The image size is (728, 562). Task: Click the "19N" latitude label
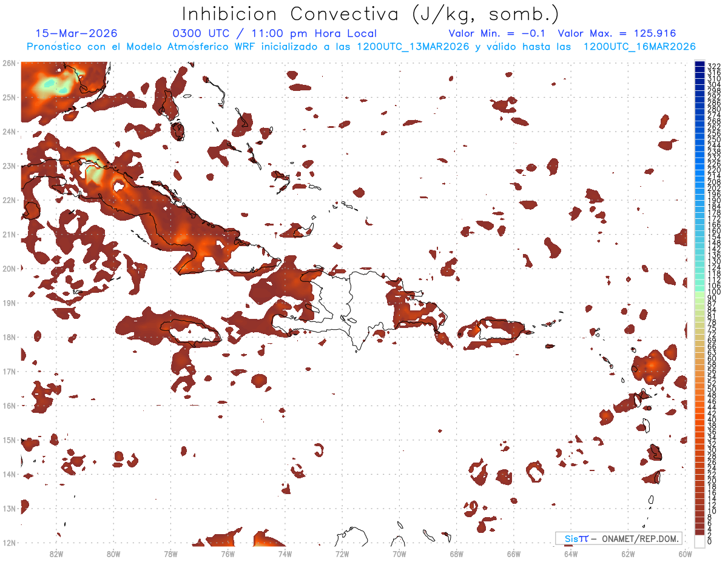(8, 303)
